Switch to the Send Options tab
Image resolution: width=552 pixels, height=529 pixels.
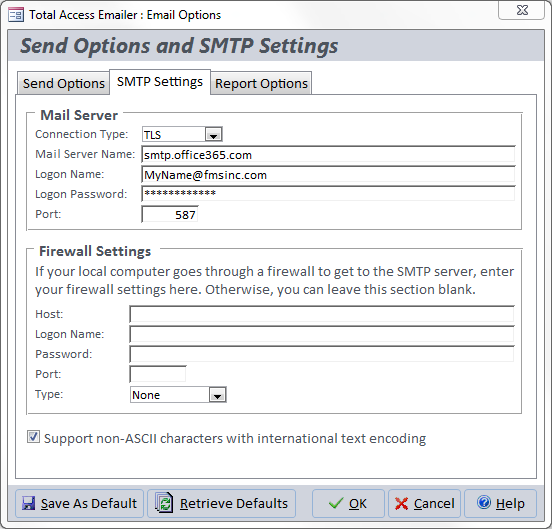pyautogui.click(x=64, y=83)
